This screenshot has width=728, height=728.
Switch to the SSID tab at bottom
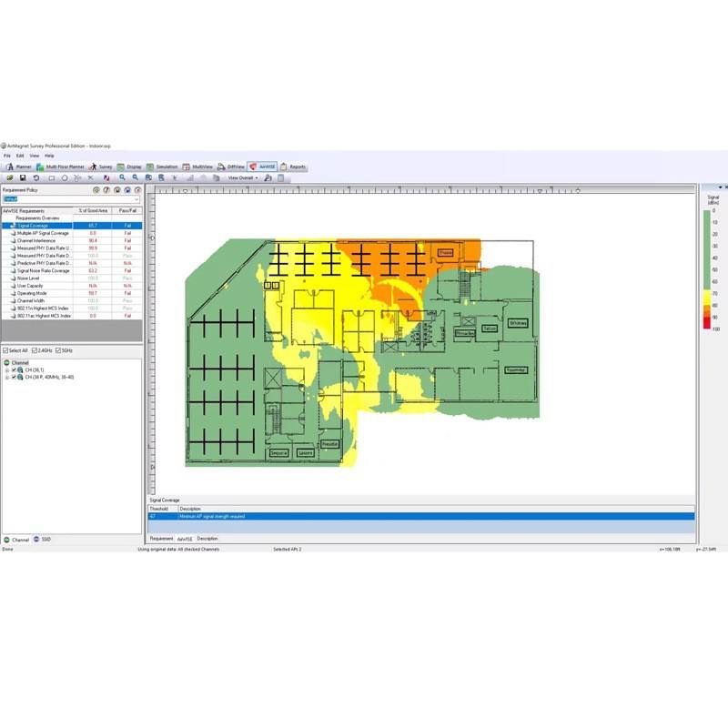42,540
